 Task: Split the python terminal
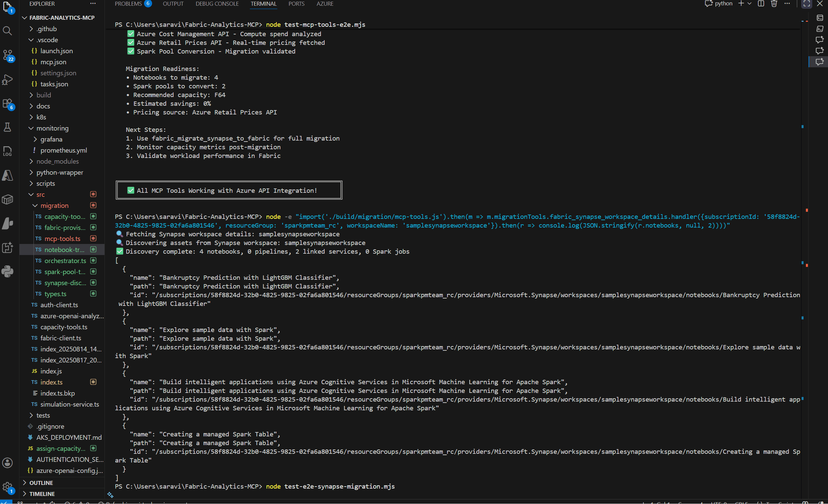click(x=761, y=4)
